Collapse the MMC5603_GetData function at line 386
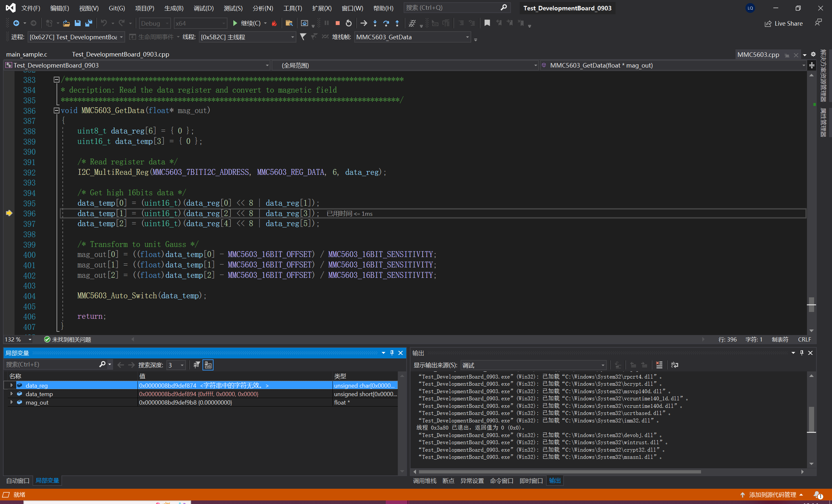Image resolution: width=832 pixels, height=504 pixels. click(x=57, y=110)
